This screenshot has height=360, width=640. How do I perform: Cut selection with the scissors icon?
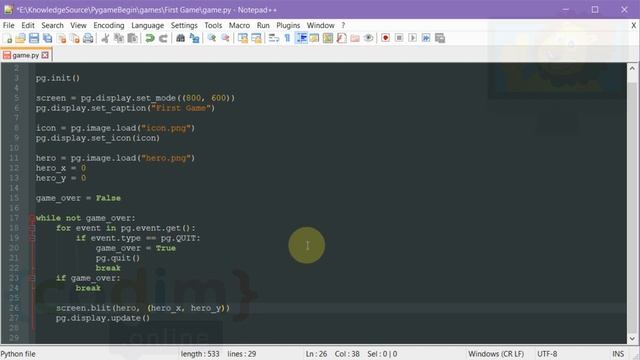pyautogui.click(x=105, y=38)
